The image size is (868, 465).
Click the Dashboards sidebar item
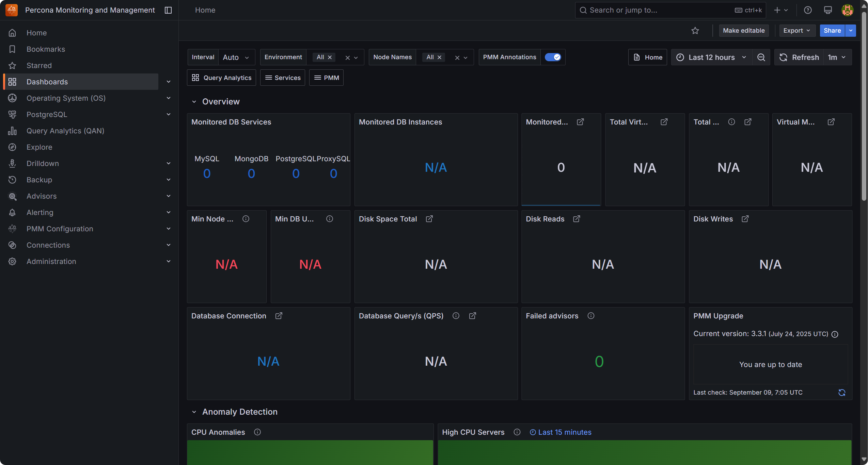[x=81, y=82]
